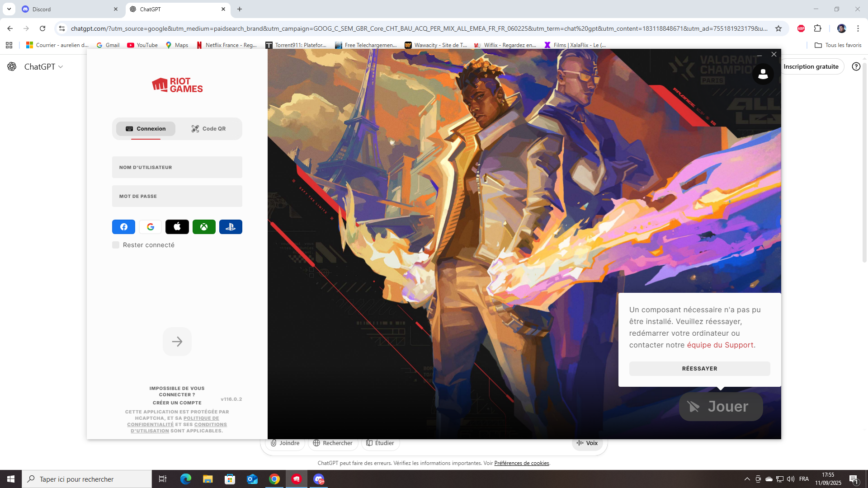Click the address bar URL
The image size is (868, 488).
pos(419,28)
